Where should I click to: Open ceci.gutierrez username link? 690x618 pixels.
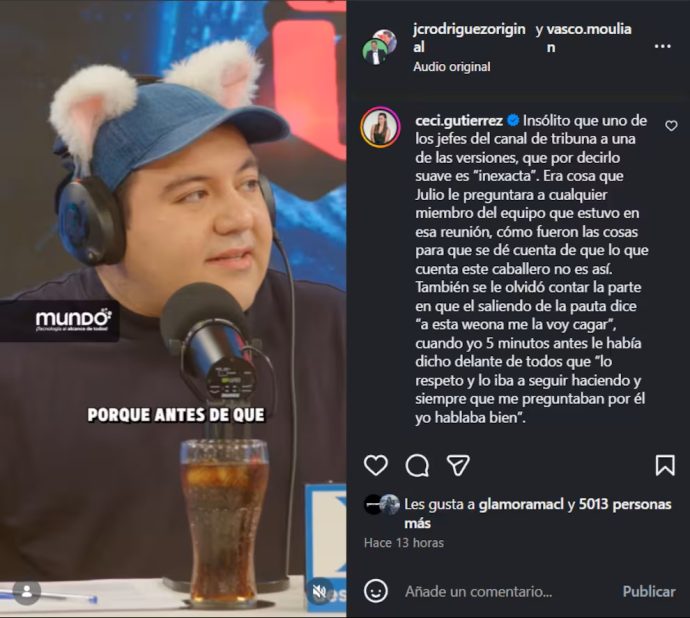tap(459, 121)
